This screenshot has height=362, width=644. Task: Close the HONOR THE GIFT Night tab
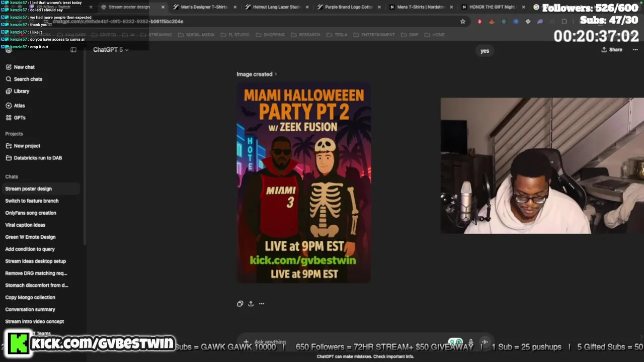coord(523,7)
